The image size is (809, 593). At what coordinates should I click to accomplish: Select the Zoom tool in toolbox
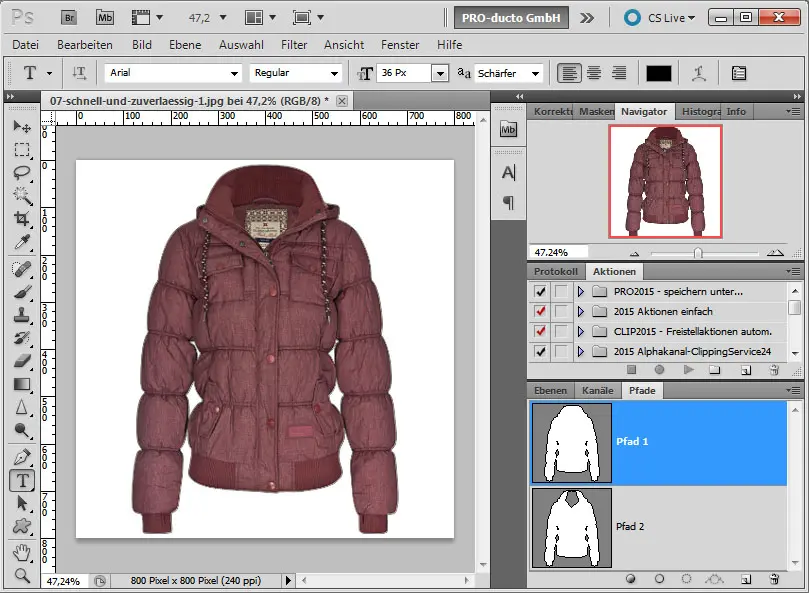[x=21, y=574]
